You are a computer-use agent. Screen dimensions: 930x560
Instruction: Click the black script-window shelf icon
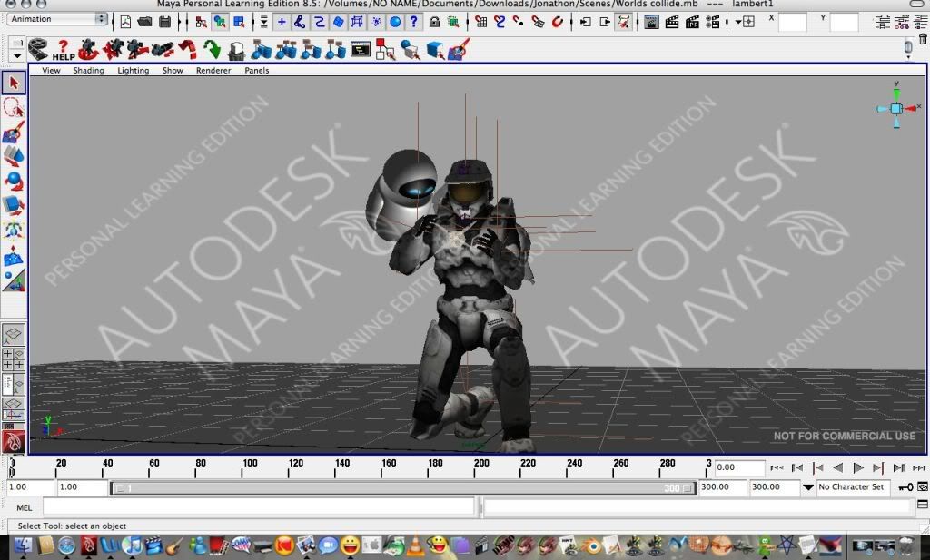tap(360, 50)
